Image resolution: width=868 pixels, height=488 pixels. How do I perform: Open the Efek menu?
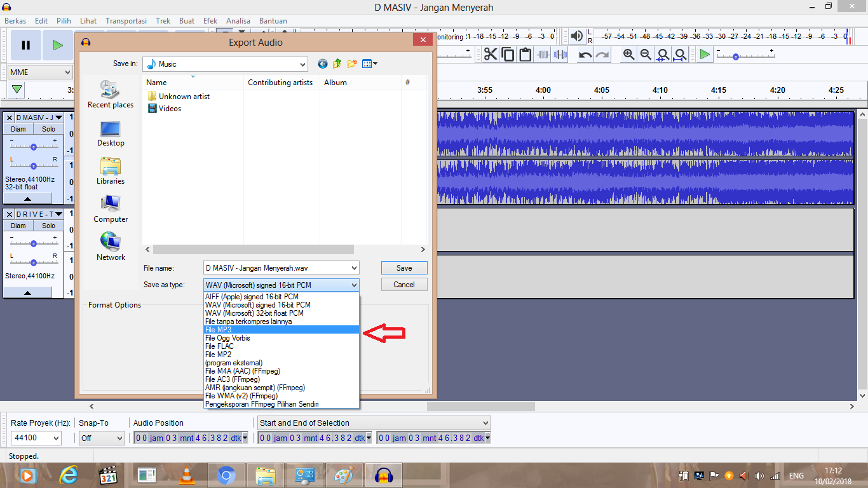[210, 21]
